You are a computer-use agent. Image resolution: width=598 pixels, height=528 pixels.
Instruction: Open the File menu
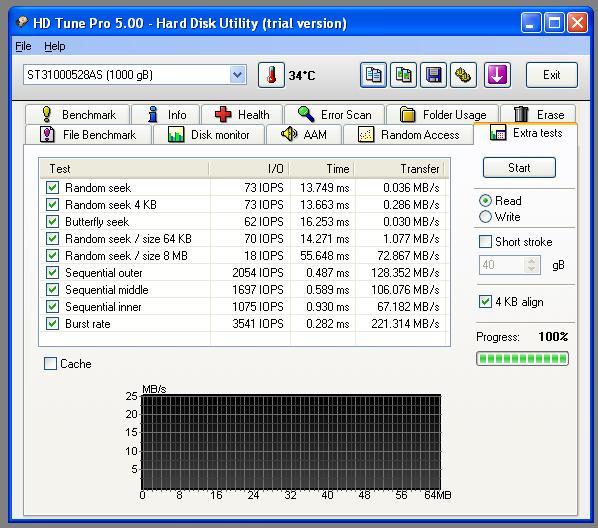[x=23, y=46]
